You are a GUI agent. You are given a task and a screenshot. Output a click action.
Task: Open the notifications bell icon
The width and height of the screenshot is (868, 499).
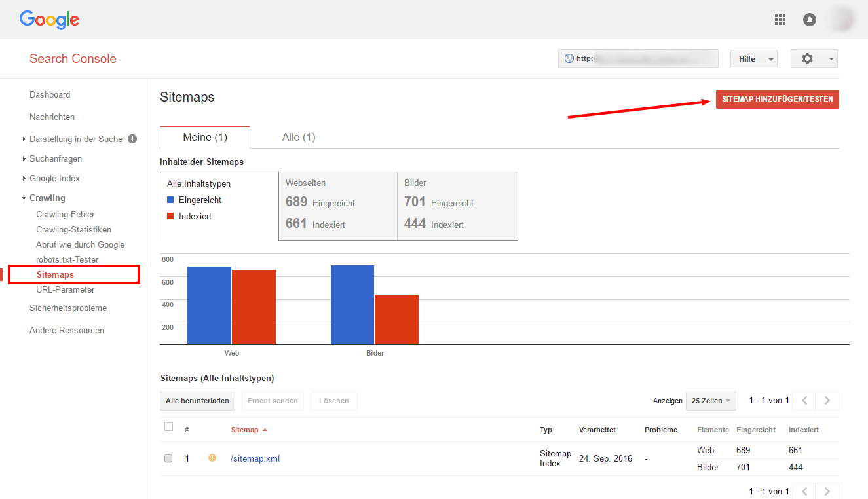pyautogui.click(x=810, y=20)
